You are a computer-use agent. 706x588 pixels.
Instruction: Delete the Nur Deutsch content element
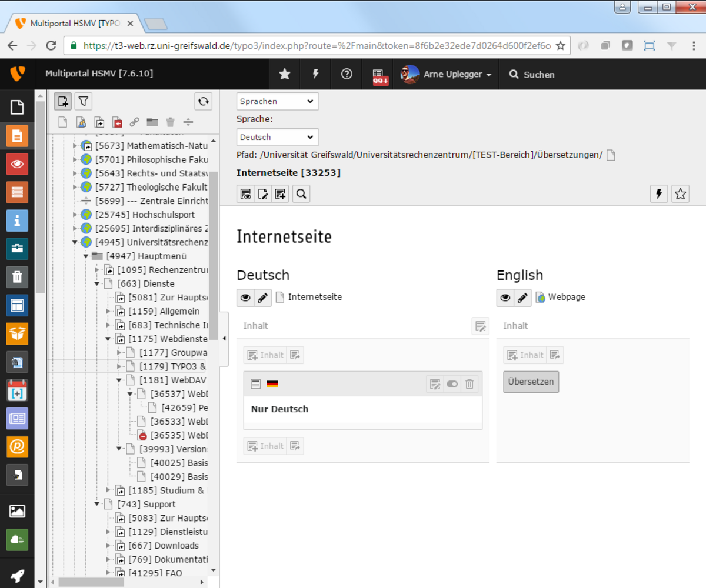click(x=469, y=384)
